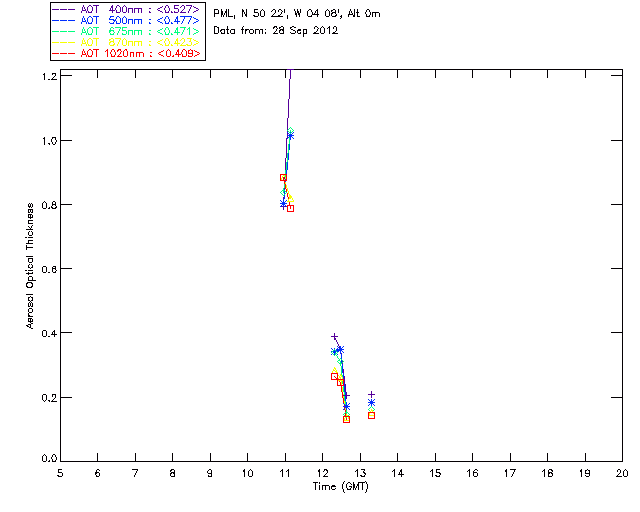This screenshot has height=512, width=640.
Task: Click the isolated blue asterisk marker after 13 GMT
Action: coord(371,403)
